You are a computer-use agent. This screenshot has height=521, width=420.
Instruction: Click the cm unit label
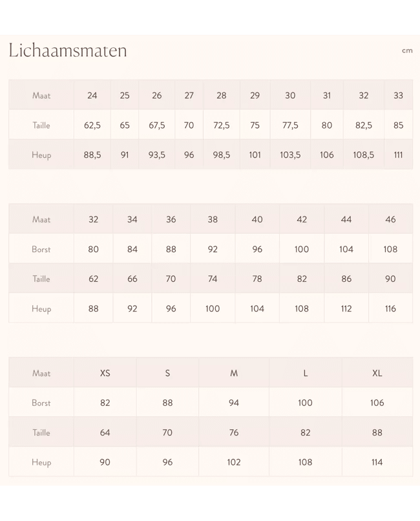(407, 50)
